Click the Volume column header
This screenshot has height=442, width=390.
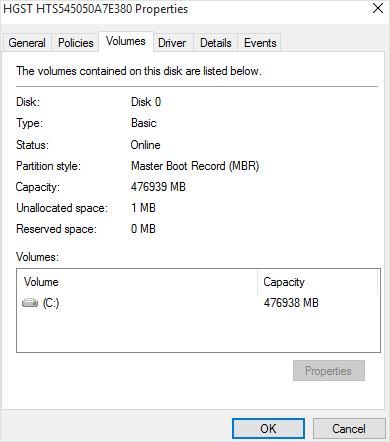[x=137, y=282]
